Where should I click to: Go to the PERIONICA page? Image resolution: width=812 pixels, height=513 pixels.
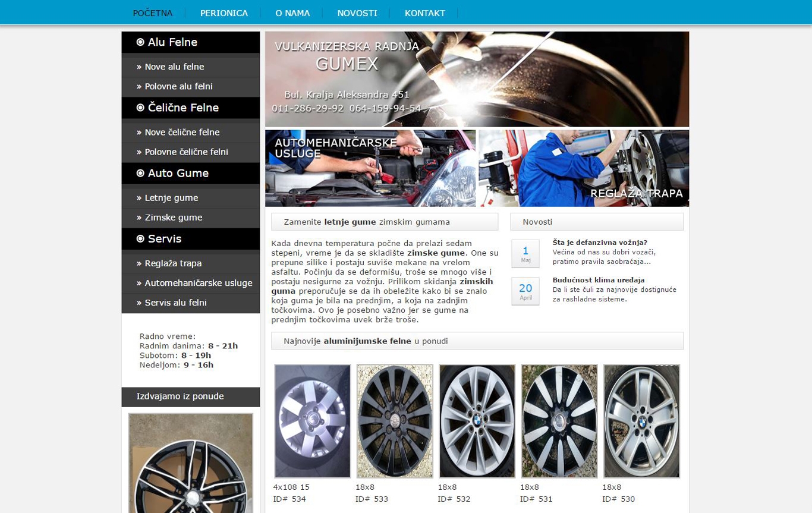(224, 13)
